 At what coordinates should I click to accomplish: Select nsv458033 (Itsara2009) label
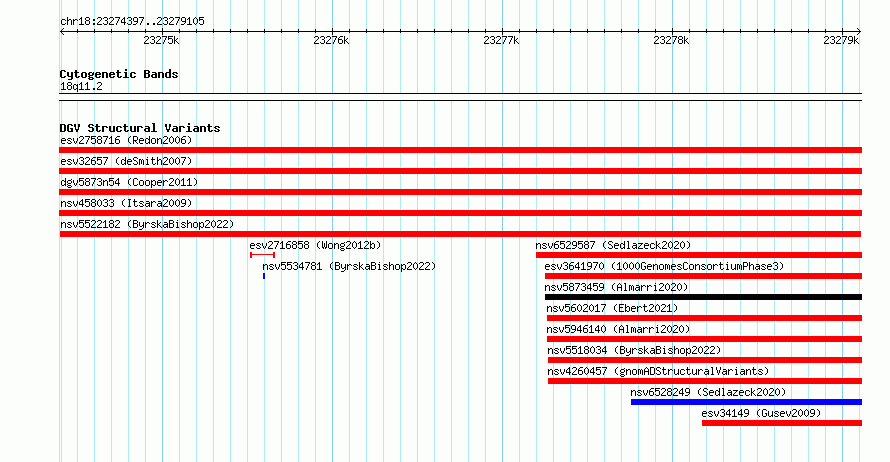(x=126, y=203)
